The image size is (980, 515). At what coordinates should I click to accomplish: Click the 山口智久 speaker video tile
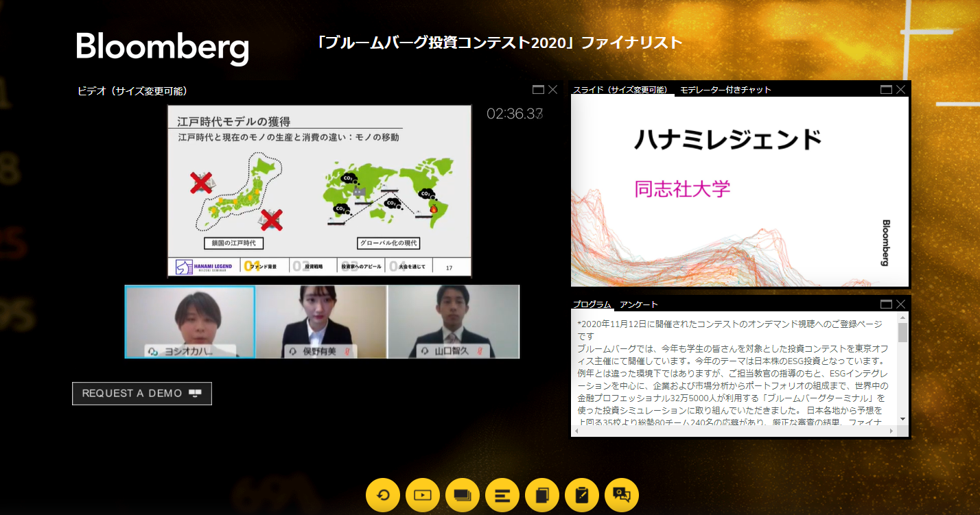(454, 322)
